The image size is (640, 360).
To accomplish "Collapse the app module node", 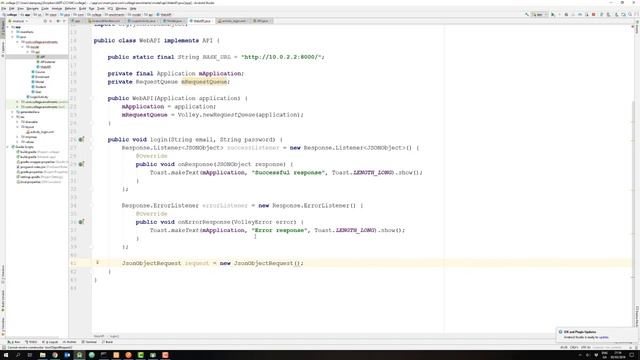I will [8, 27].
